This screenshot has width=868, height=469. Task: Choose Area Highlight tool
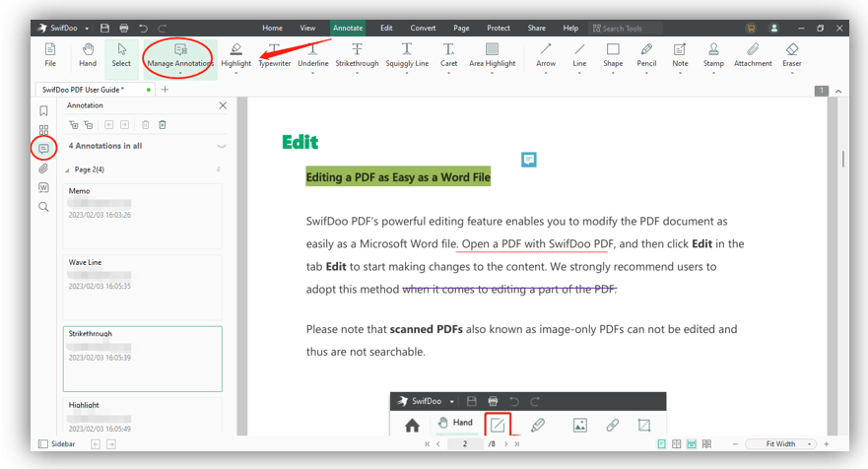tap(492, 55)
